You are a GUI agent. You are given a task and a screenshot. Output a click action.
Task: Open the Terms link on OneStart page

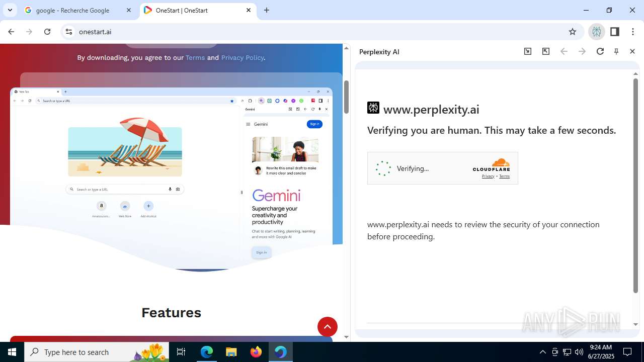[x=195, y=57]
